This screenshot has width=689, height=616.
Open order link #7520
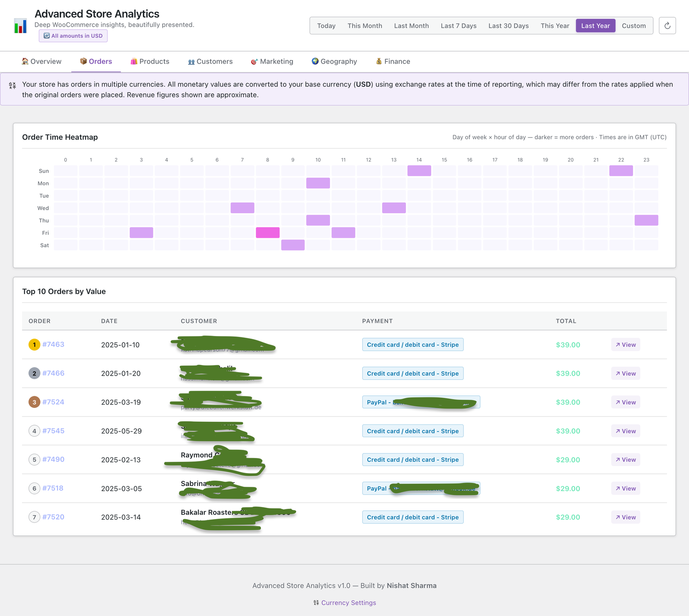[53, 517]
